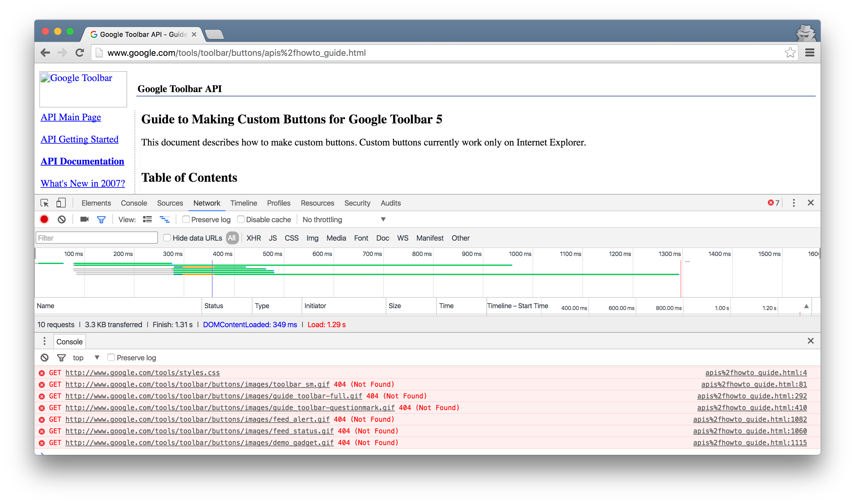Open DevTools three-dot customize menu
This screenshot has height=504, width=855.
tap(794, 203)
